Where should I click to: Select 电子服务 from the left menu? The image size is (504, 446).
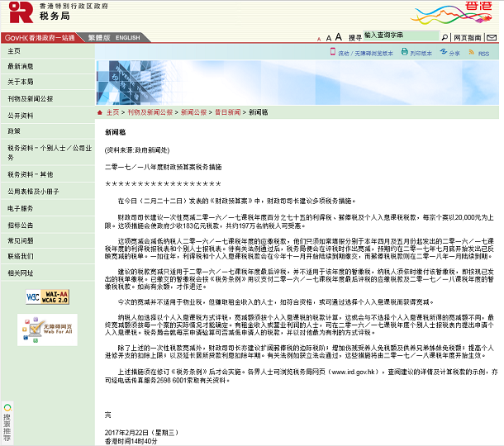coord(21,208)
